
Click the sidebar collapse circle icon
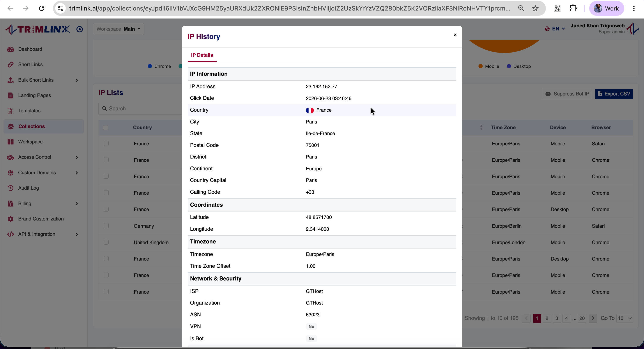tap(80, 29)
